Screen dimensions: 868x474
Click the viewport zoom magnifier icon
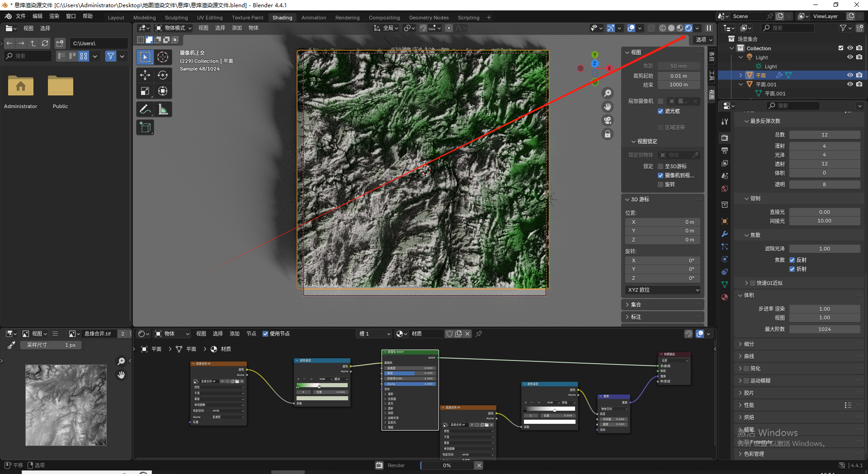point(608,93)
